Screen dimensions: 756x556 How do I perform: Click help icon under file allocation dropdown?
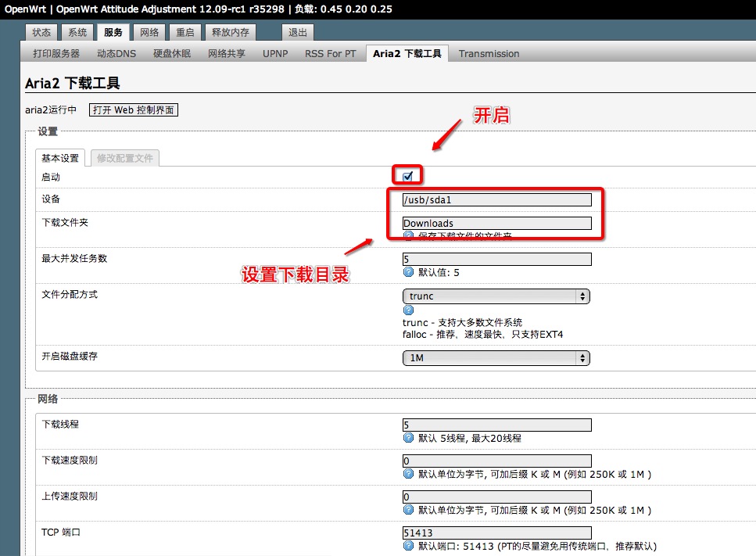tap(408, 310)
